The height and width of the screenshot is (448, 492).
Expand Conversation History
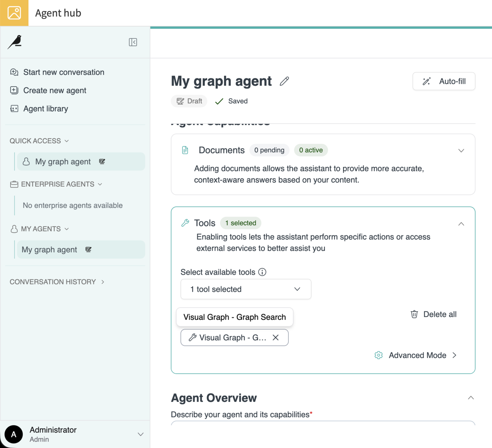57,282
